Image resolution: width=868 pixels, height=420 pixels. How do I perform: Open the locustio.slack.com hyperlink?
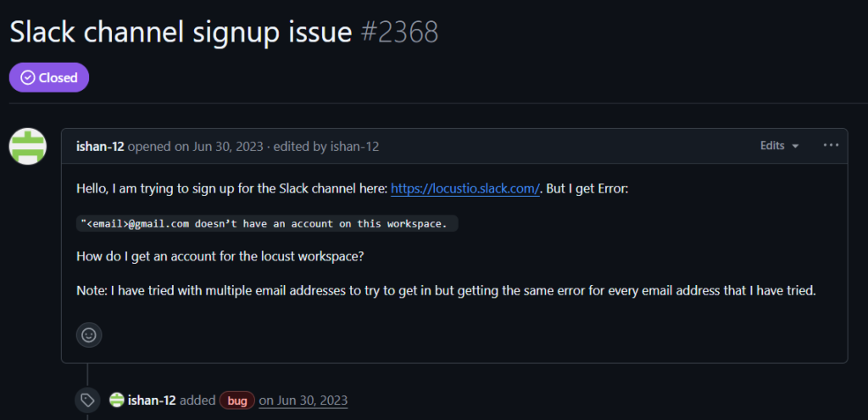(465, 189)
